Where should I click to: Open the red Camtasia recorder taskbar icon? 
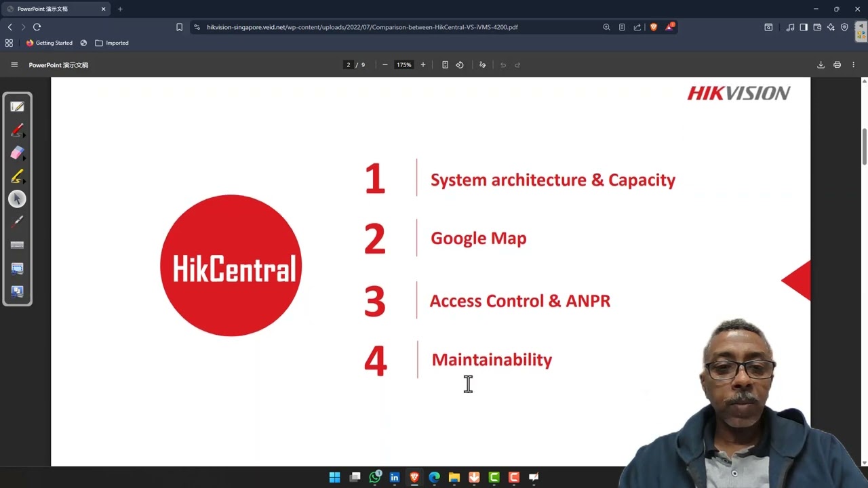(x=514, y=477)
